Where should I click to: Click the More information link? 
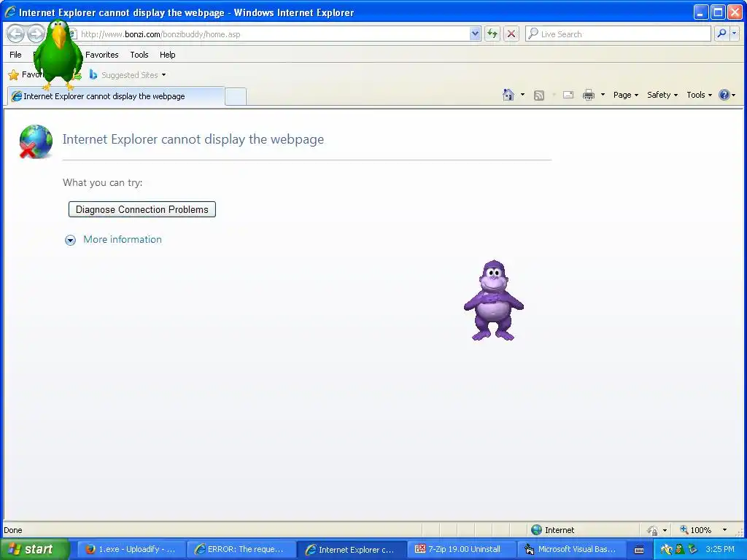123,239
